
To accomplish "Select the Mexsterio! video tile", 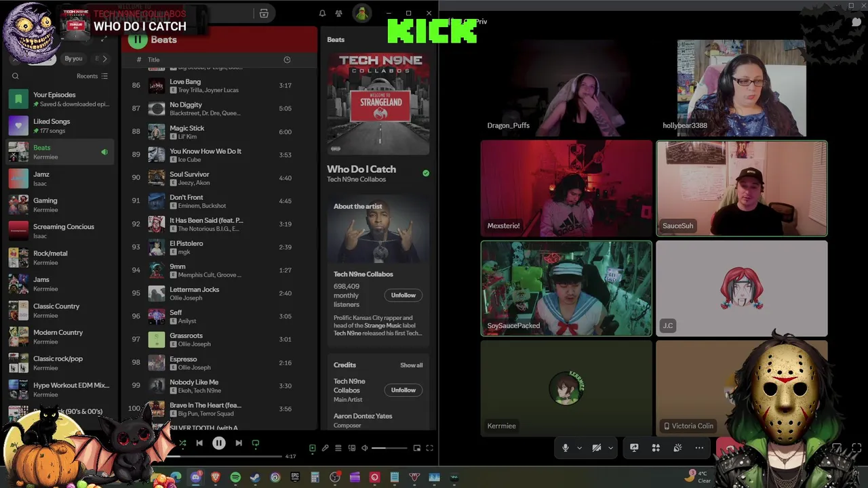I will (x=566, y=188).
